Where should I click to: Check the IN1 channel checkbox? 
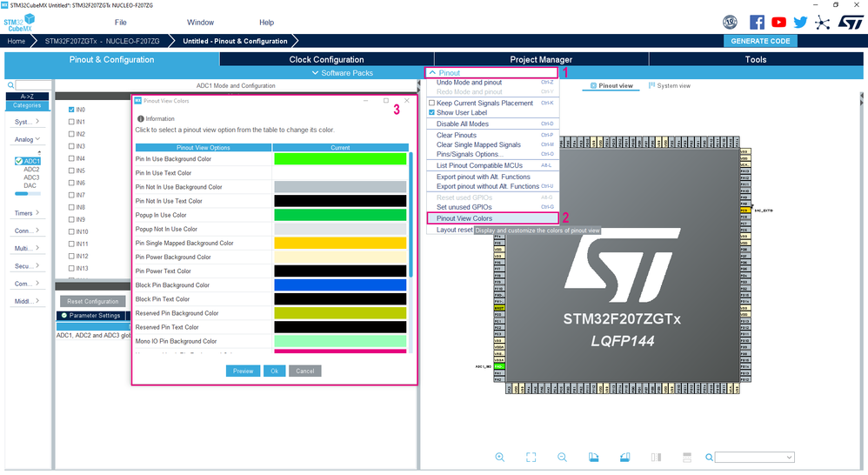coord(71,122)
